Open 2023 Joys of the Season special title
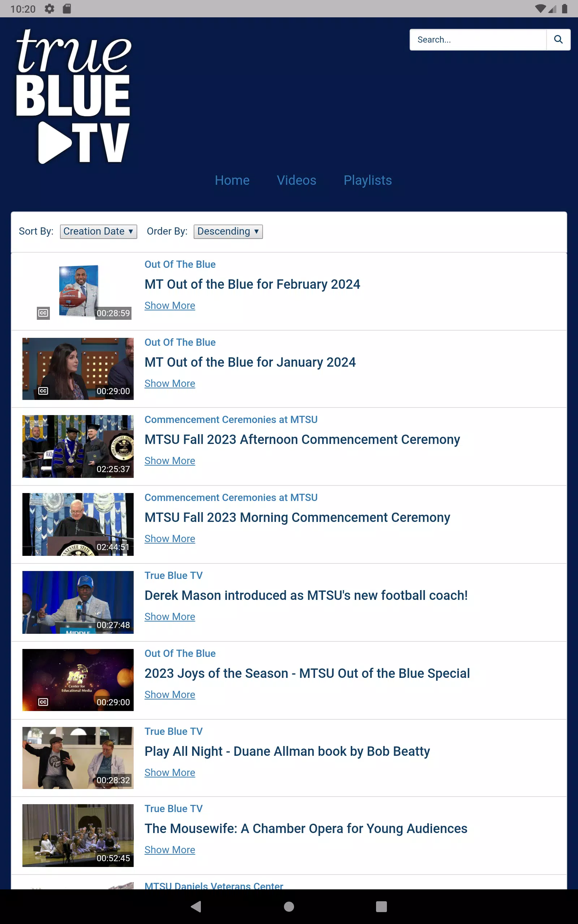The height and width of the screenshot is (924, 578). (307, 674)
